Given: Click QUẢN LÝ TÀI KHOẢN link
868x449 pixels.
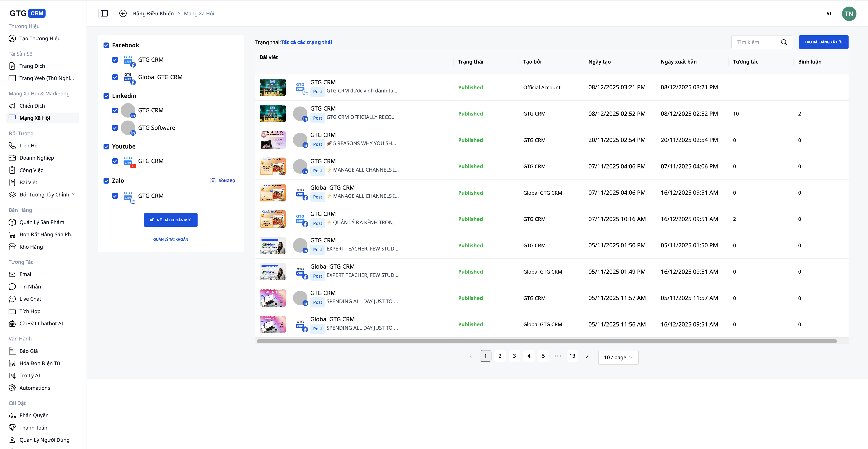Looking at the screenshot, I should pyautogui.click(x=170, y=239).
